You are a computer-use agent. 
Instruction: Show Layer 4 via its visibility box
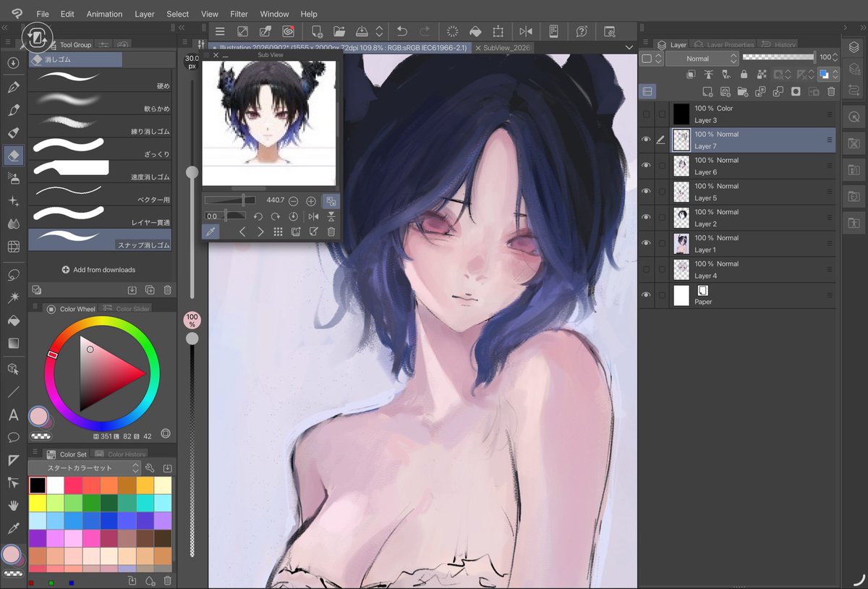tap(647, 269)
